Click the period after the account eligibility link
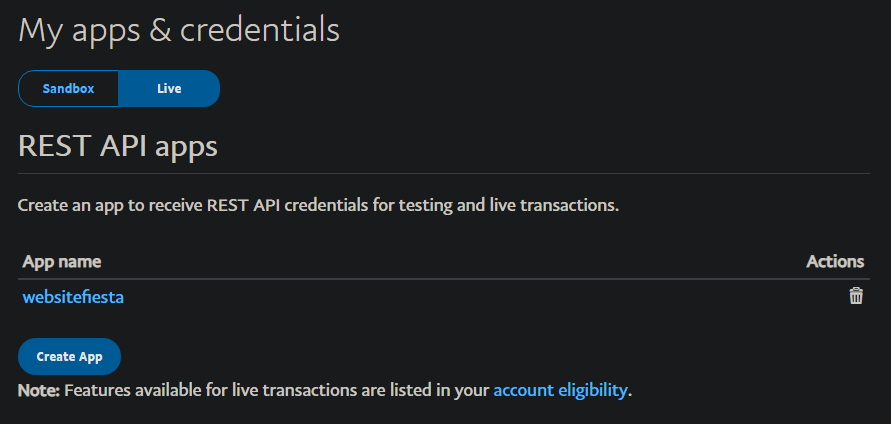The image size is (891, 424). [x=630, y=392]
